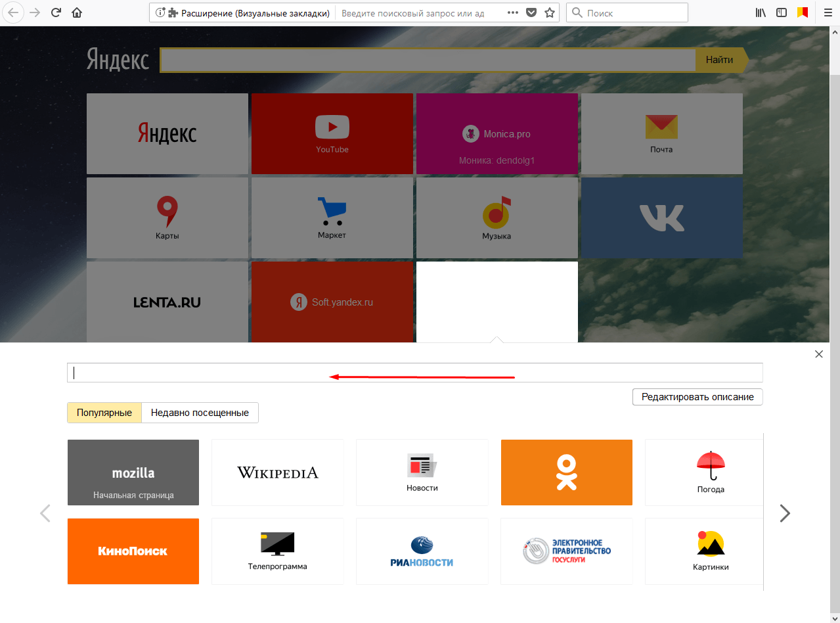The height and width of the screenshot is (623, 840).
Task: Click the Яндекс logo next to search
Action: point(118,60)
